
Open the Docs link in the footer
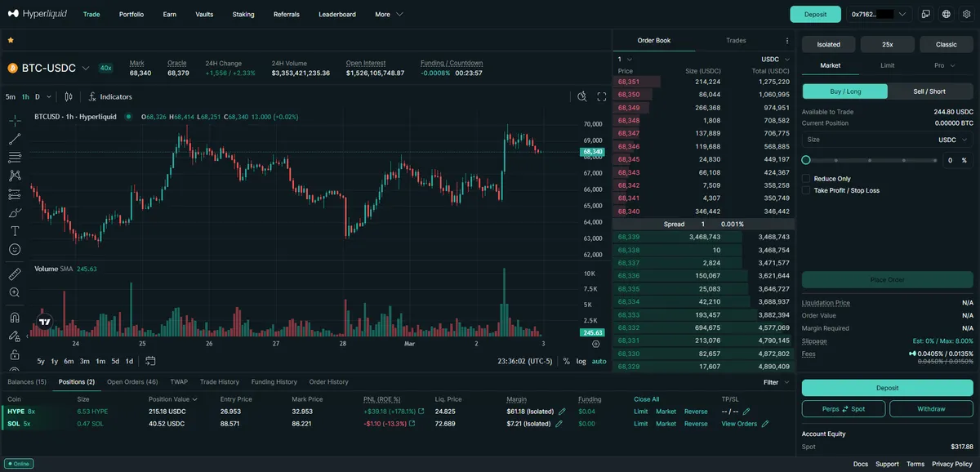pos(860,463)
